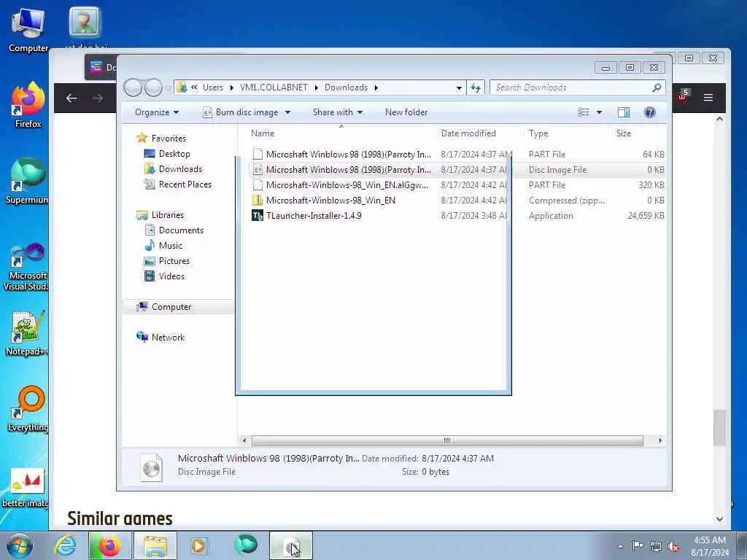
Task: Launch Firefox from the desktop shortcut
Action: (28, 106)
